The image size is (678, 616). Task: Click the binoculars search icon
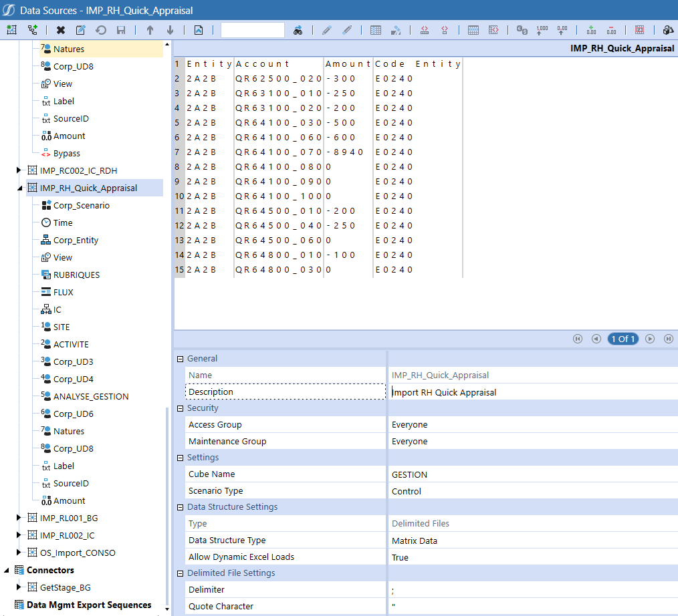(298, 30)
